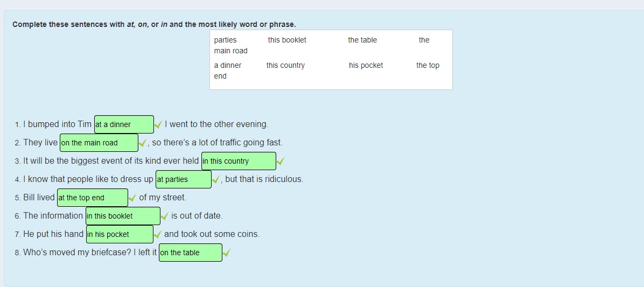Image resolution: width=644 pixels, height=287 pixels.
Task: Click 'parties' in the word bank
Action: (x=225, y=40)
